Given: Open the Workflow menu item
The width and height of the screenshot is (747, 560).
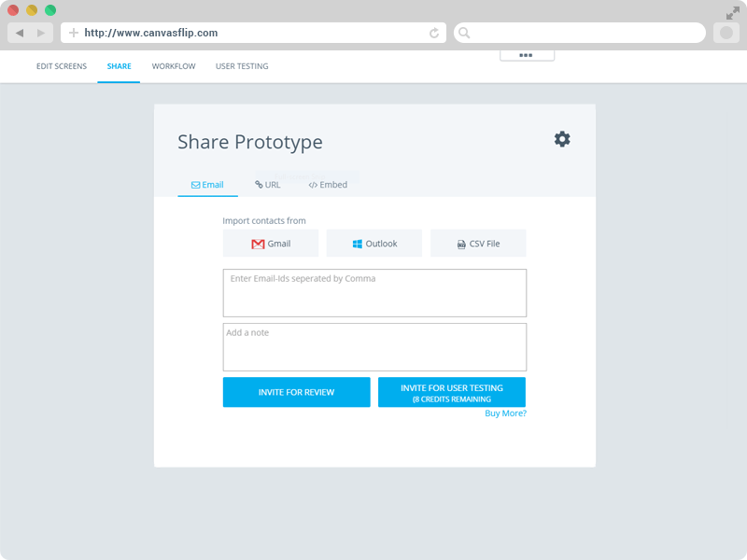Looking at the screenshot, I should (x=174, y=66).
